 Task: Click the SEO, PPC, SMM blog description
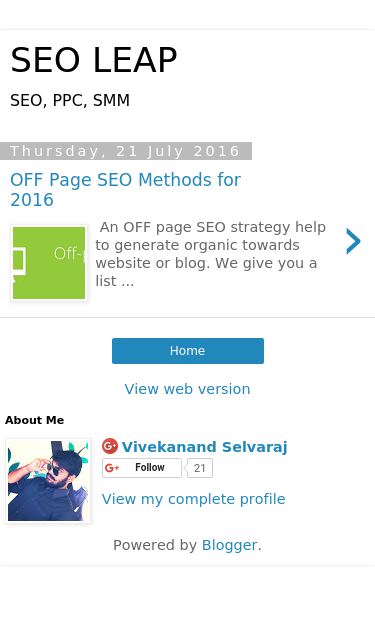click(70, 100)
